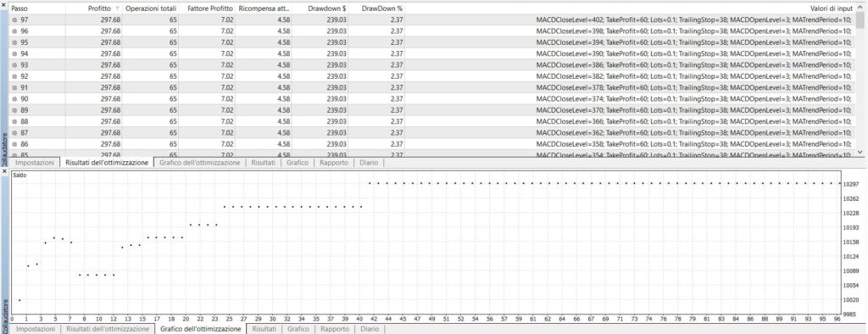Image resolution: width=868 pixels, height=334 pixels.
Task: Select input values starting MACDCloseLevel=362
Action: 694,132
